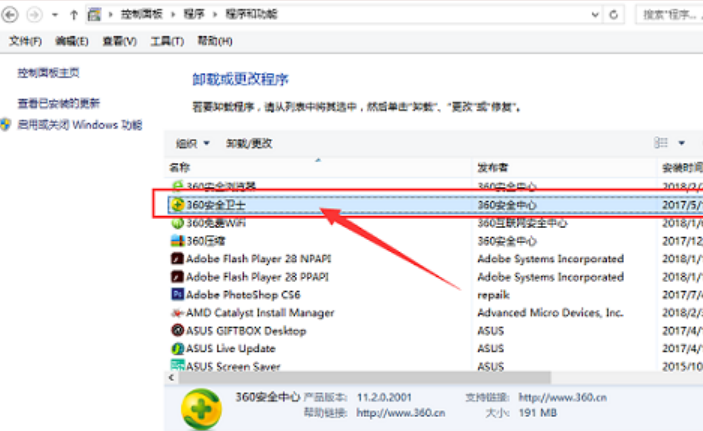The image size is (703, 431).
Task: Click the horizontal scrollbar left arrow
Action: (x=172, y=377)
